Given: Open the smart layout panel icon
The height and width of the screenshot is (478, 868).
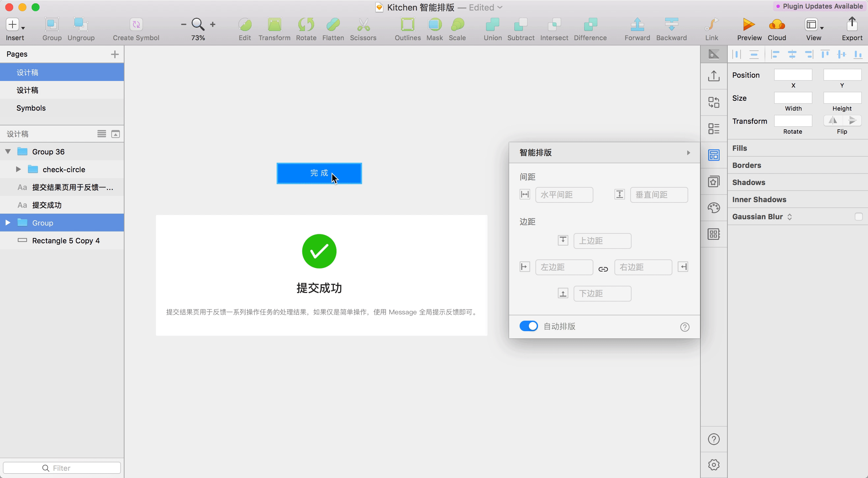Looking at the screenshot, I should click(x=714, y=155).
